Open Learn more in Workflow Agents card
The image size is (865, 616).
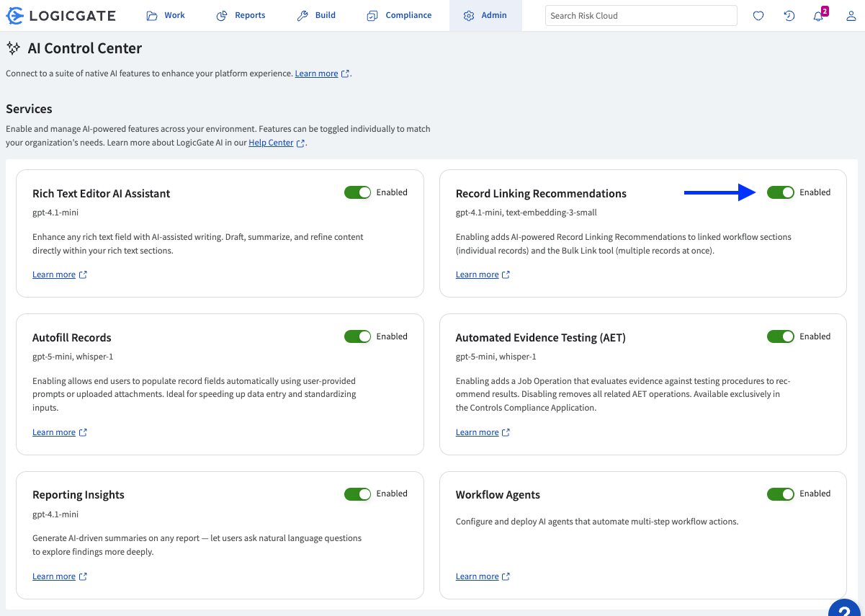tap(477, 576)
